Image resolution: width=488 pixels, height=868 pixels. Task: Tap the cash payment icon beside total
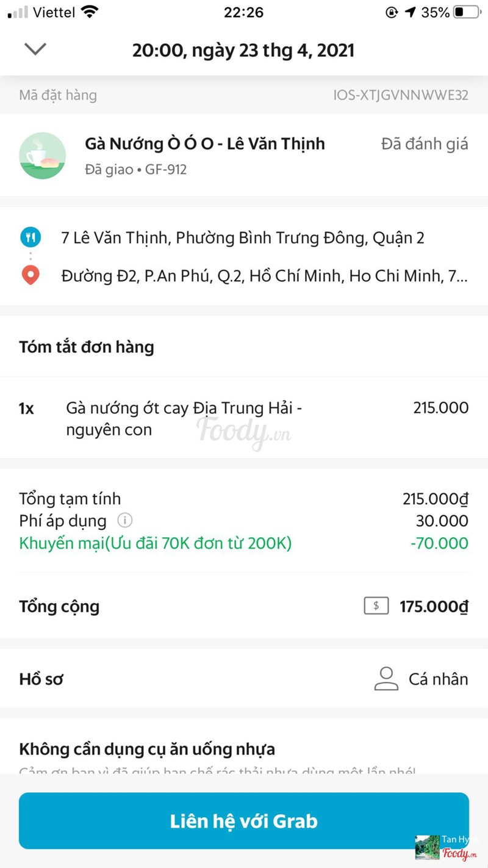(x=376, y=606)
